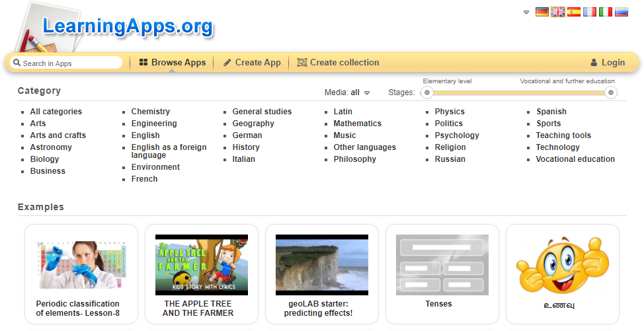The image size is (644, 331).
Task: Open the Arts and crafts category
Action: pos(58,135)
